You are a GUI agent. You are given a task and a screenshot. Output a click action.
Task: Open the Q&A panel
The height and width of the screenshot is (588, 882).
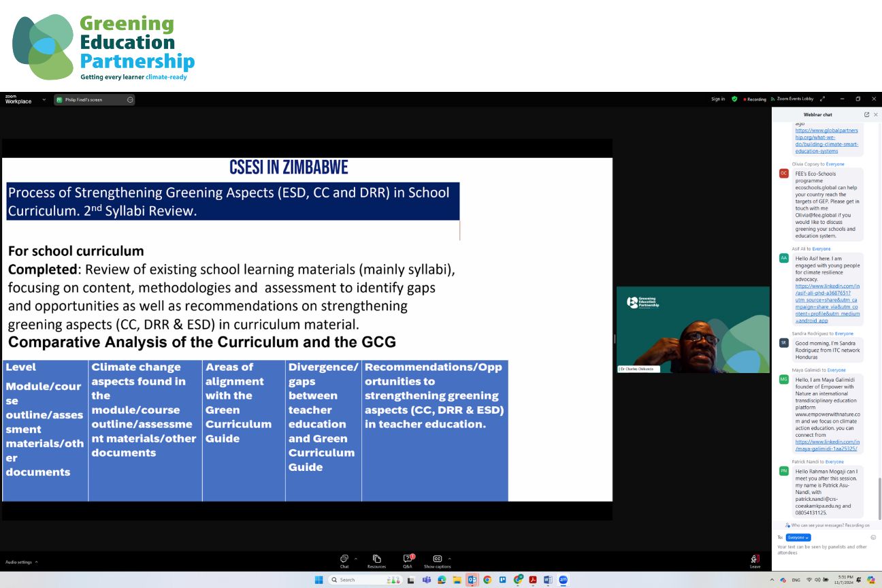point(407,560)
